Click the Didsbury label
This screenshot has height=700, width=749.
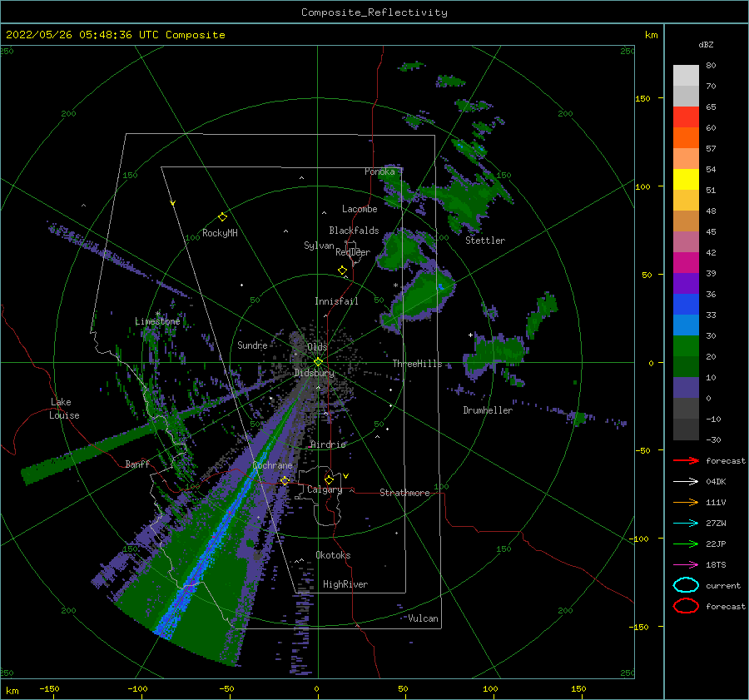click(x=315, y=373)
